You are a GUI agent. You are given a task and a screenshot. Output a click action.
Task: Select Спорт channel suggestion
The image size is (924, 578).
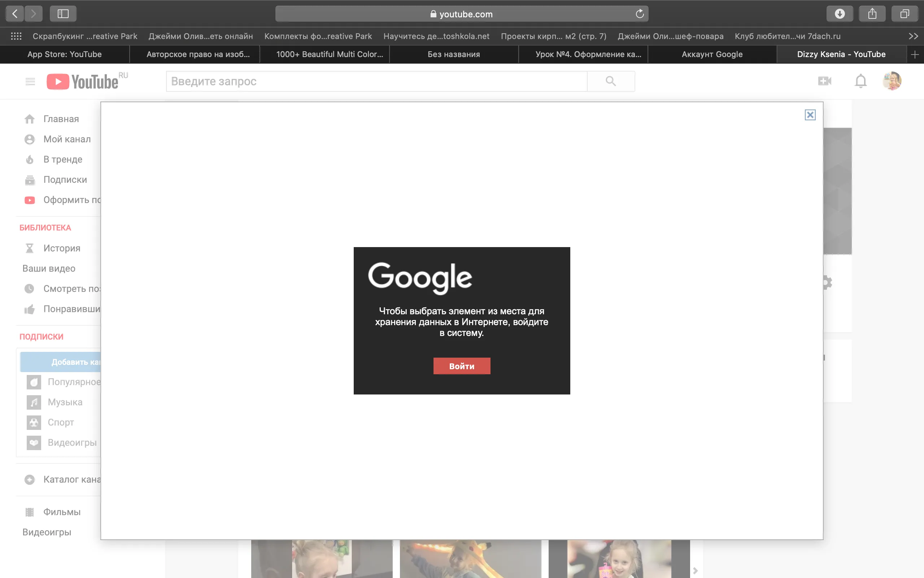[51, 422]
